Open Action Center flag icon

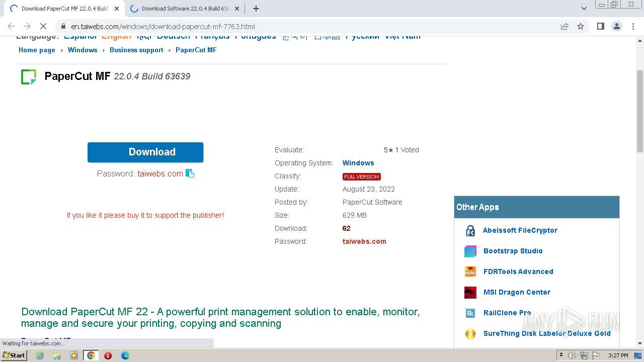595,355
